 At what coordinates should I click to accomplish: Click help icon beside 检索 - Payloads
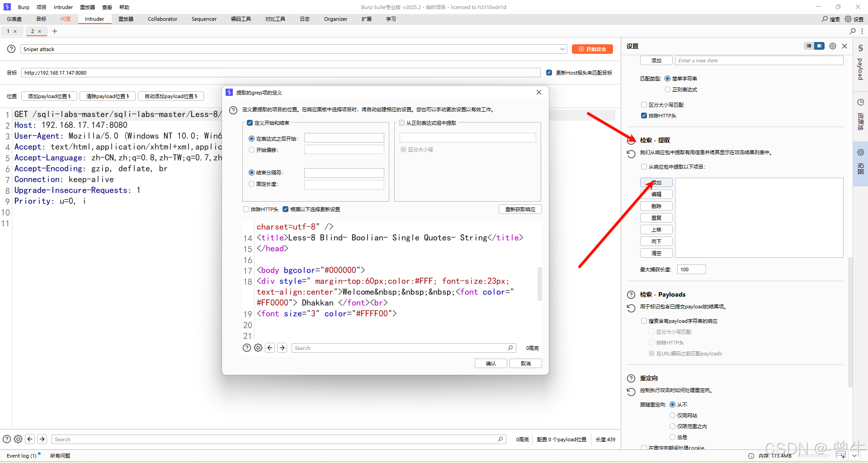631,295
